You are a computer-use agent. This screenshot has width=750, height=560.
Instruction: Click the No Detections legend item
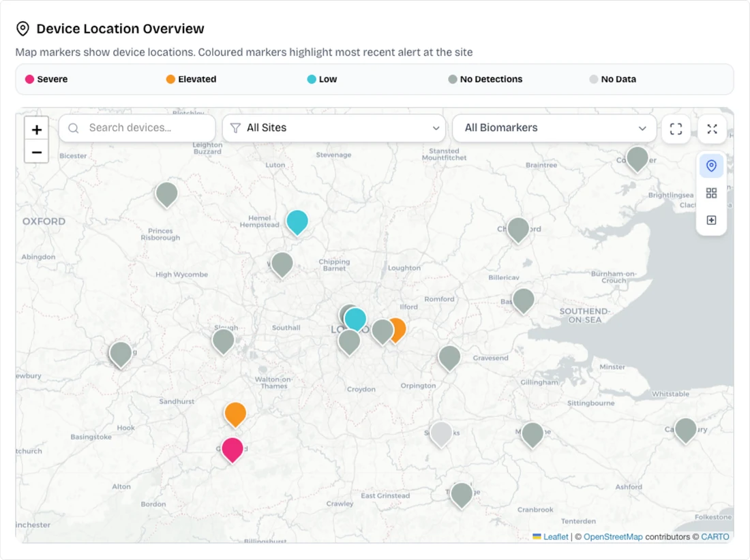tap(485, 79)
